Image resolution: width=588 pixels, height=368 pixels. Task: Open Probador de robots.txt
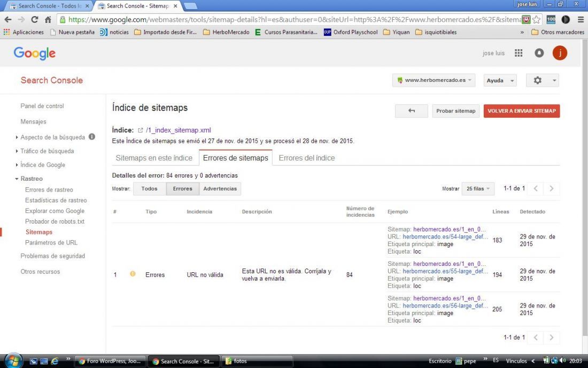tap(55, 221)
